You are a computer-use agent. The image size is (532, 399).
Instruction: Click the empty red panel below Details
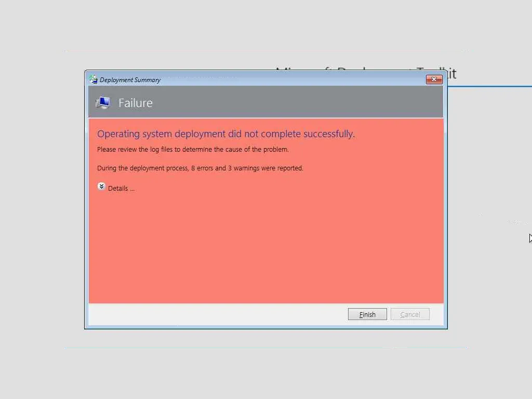[266, 248]
